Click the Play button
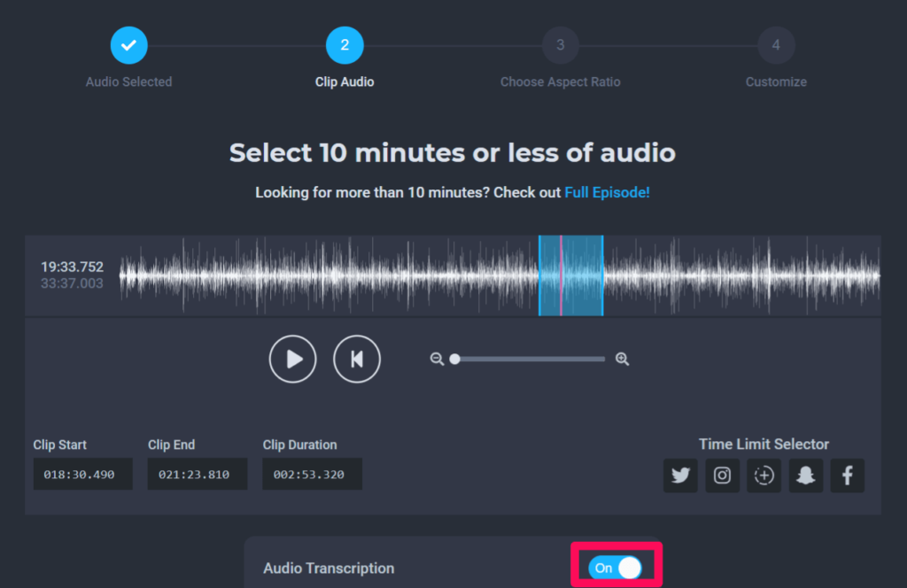Viewport: 907px width, 588px height. 292,359
